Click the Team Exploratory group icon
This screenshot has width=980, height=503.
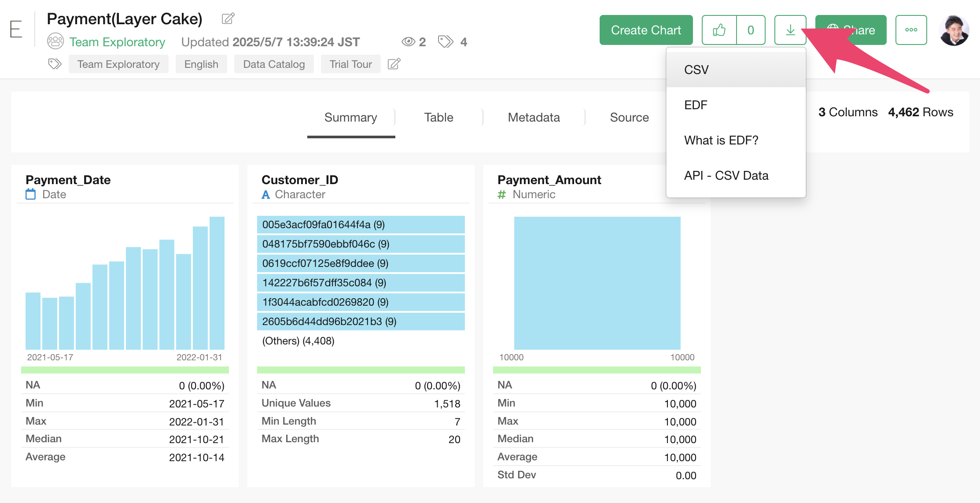(55, 42)
